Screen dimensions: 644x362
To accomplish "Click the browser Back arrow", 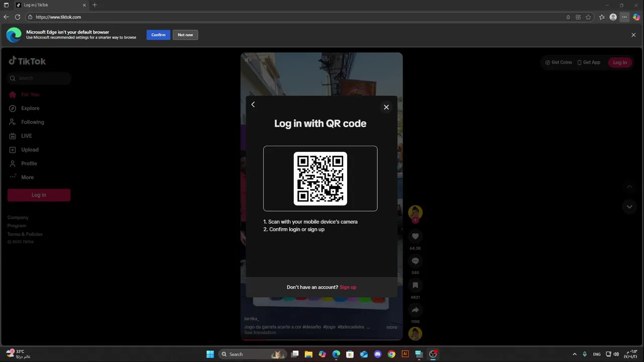I will [6, 17].
